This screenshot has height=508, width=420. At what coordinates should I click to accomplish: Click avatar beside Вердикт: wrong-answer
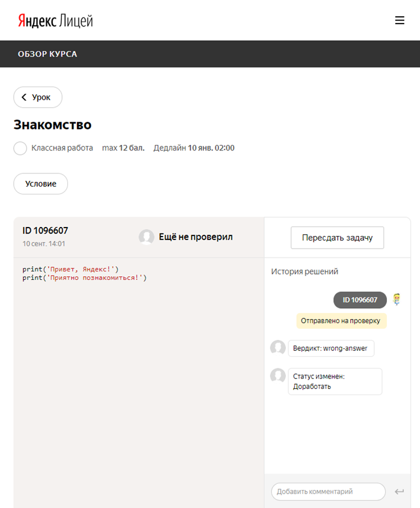click(x=278, y=348)
